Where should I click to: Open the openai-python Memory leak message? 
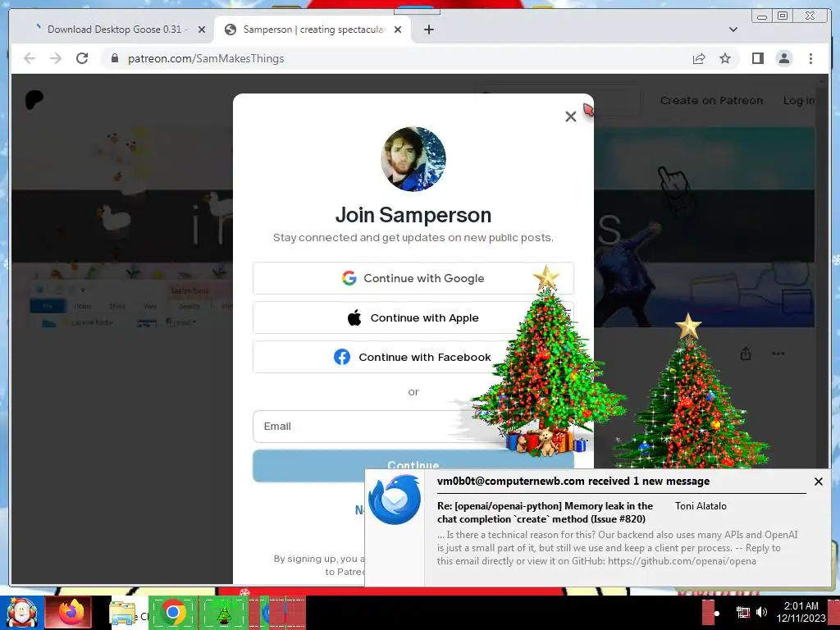point(545,512)
